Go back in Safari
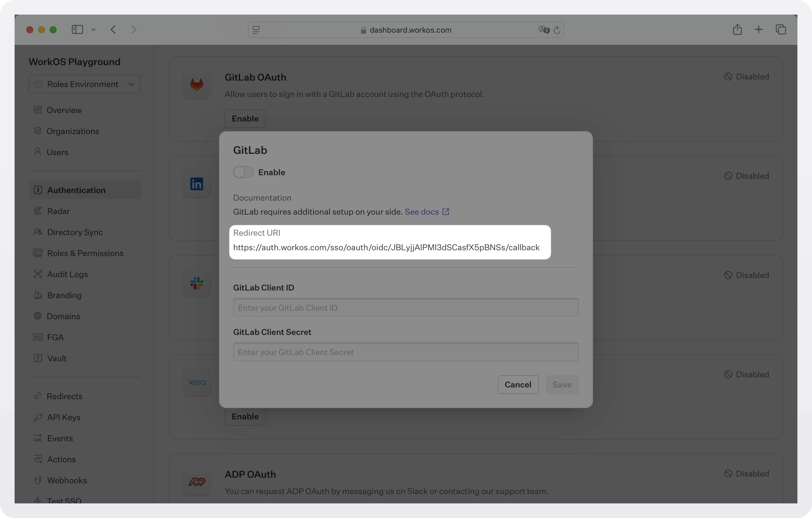This screenshot has width=812, height=518. [113, 30]
